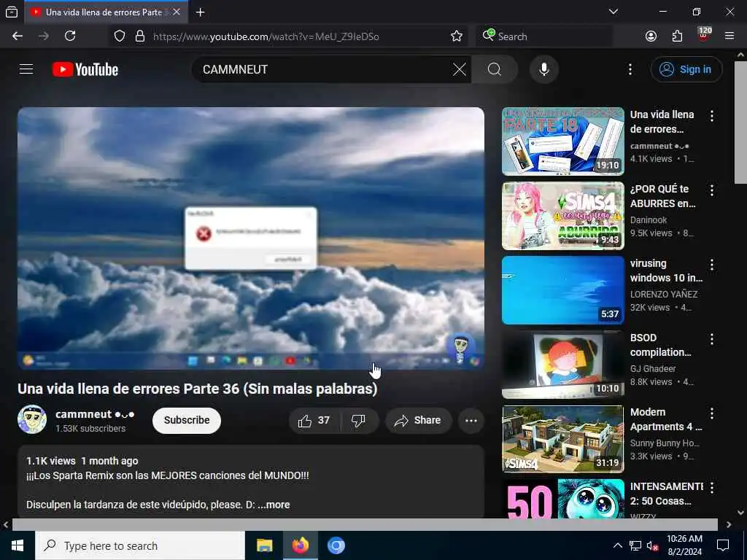Open options for INTENSAMENTE 2 video
This screenshot has width=747, height=560.
[x=712, y=488]
